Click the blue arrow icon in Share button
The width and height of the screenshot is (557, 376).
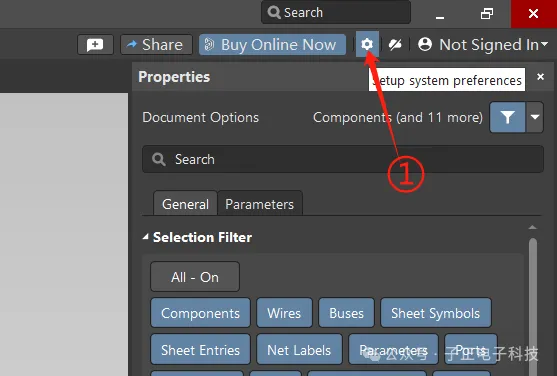click(132, 44)
